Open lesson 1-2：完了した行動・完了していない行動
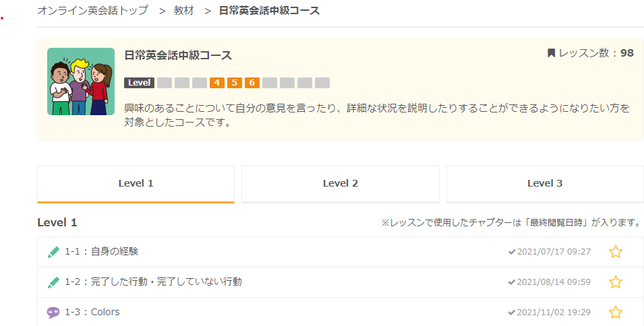This screenshot has height=326, width=644. (x=153, y=282)
